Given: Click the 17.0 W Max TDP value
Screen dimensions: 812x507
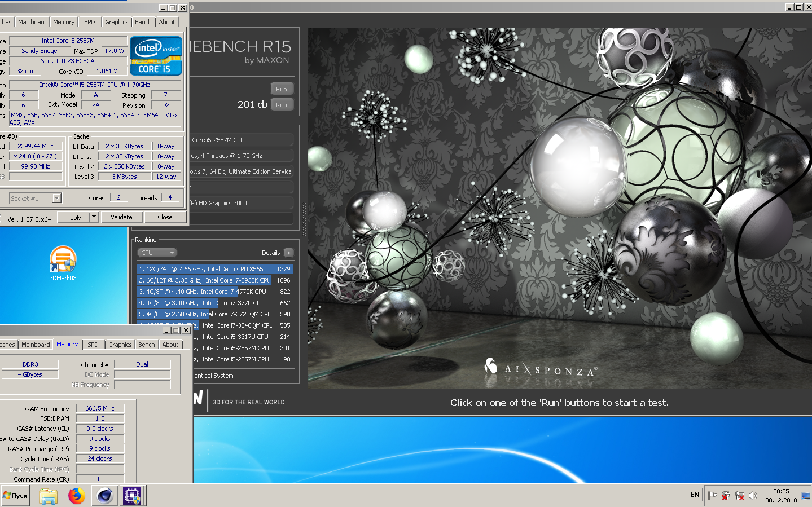Looking at the screenshot, I should (115, 51).
